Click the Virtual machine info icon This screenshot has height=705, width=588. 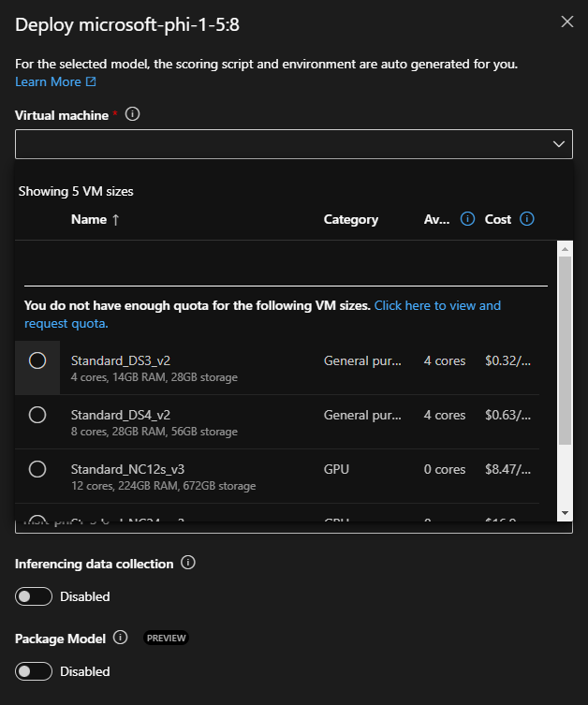tap(132, 114)
